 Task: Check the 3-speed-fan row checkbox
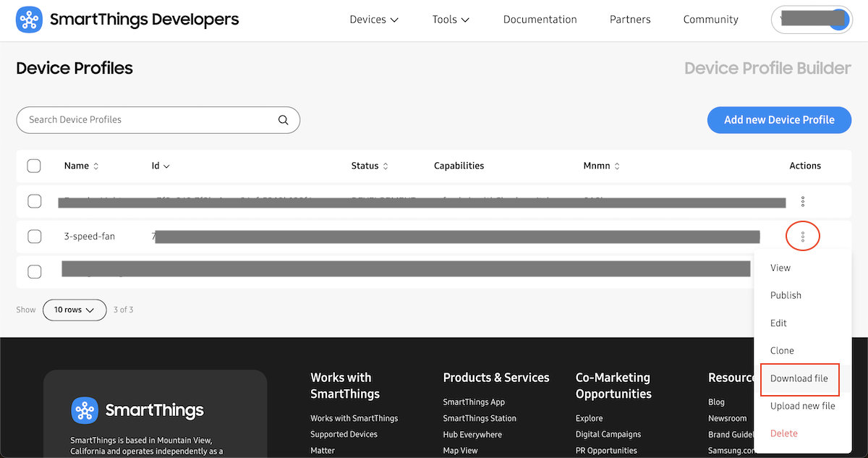click(34, 236)
